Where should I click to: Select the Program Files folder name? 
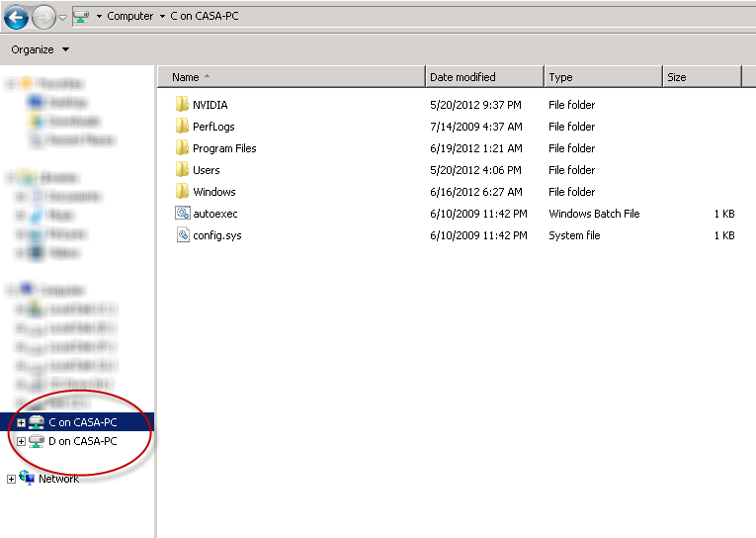(224, 148)
